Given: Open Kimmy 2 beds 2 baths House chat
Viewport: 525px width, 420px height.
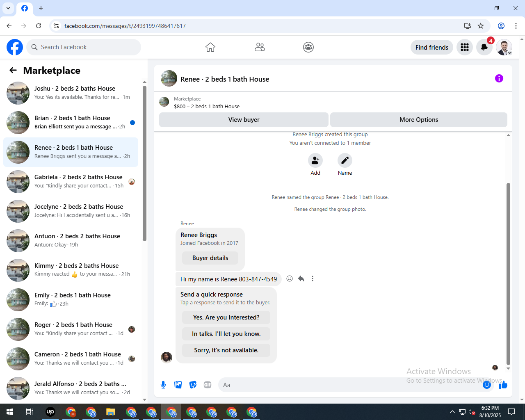Looking at the screenshot, I should [x=71, y=270].
